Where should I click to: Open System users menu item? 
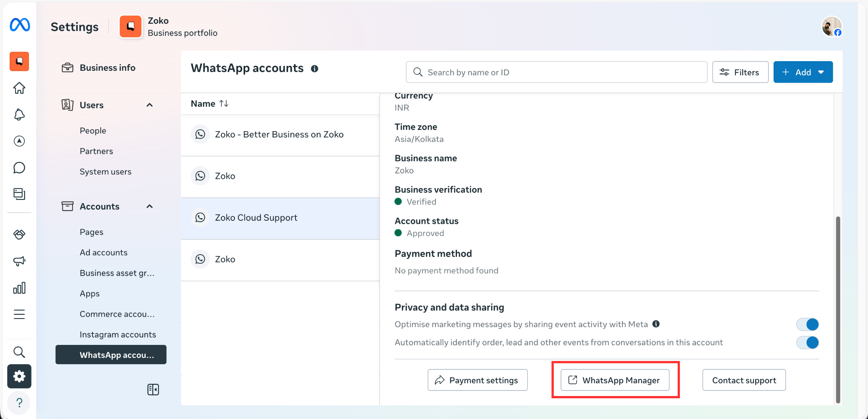(106, 172)
